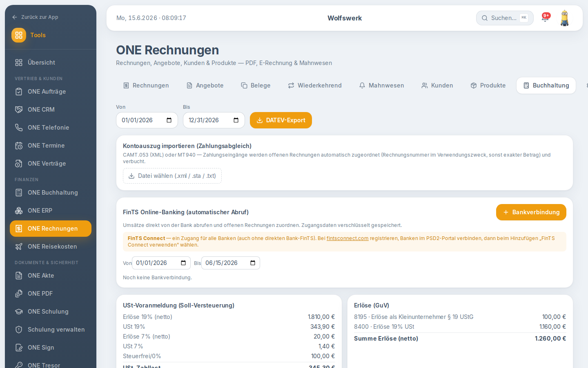Click the 343,90 € USt 19% value
Viewport: 588px width, 368px height.
coord(323,327)
